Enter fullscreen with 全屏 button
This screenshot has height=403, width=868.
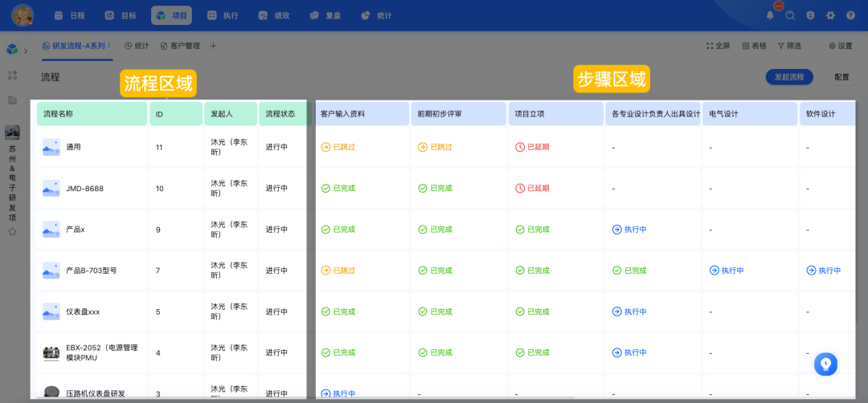[718, 46]
